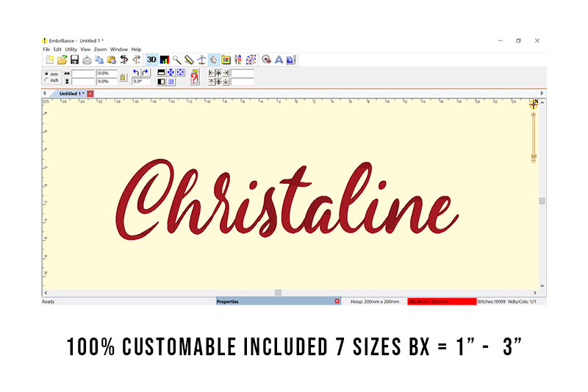
Task: Click left tab-scroll arrow beside Untitled 1
Action: tap(45, 93)
